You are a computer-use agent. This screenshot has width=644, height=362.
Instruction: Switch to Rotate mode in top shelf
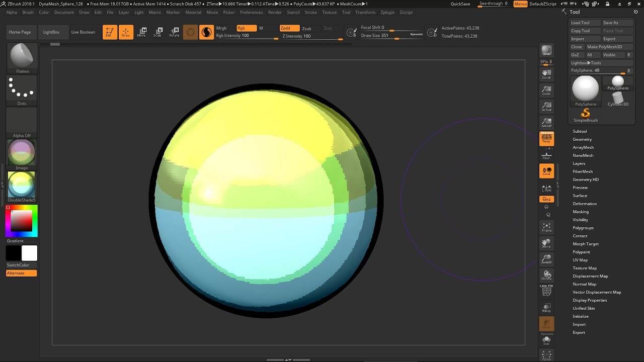click(174, 32)
